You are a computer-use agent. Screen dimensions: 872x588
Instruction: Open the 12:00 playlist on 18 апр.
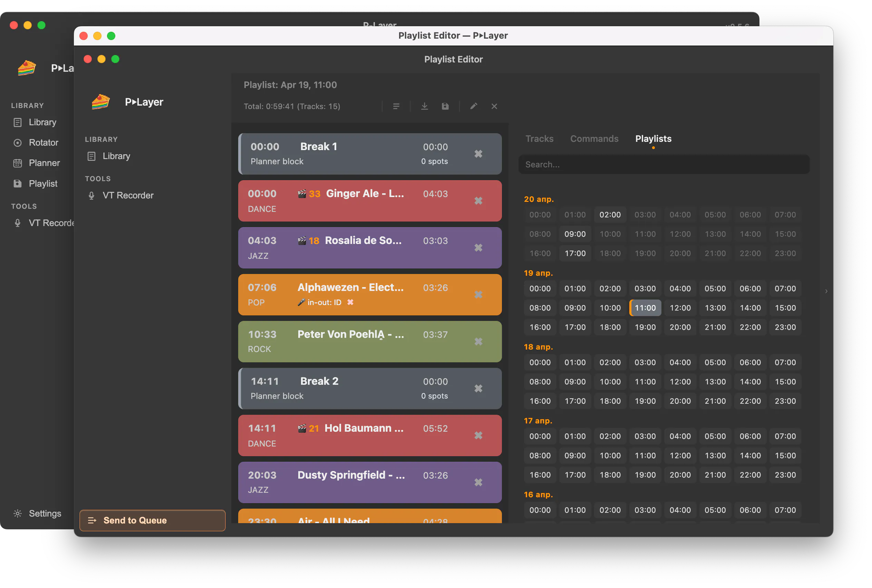tap(680, 382)
